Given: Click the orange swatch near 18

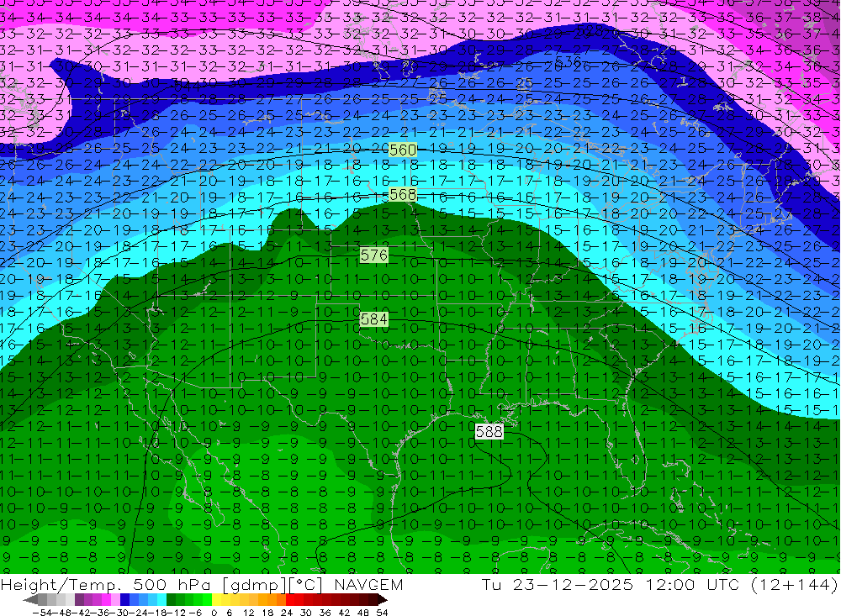Looking at the screenshot, I should pos(272,600).
